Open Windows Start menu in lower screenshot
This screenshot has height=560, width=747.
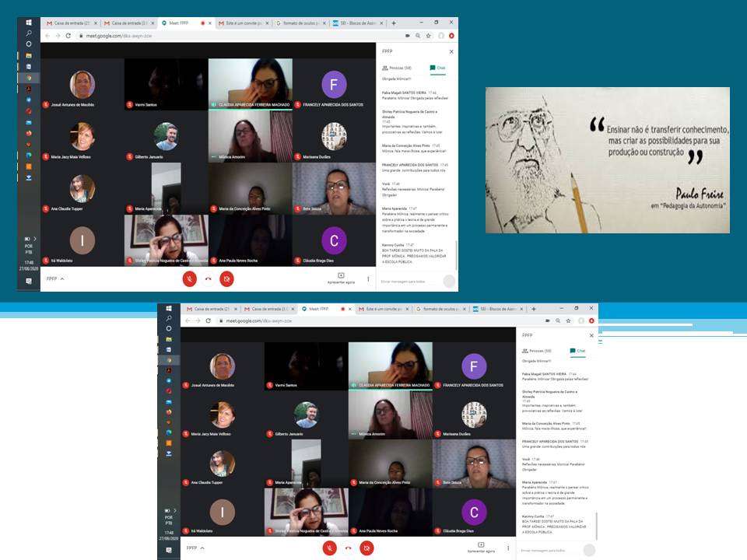click(169, 309)
